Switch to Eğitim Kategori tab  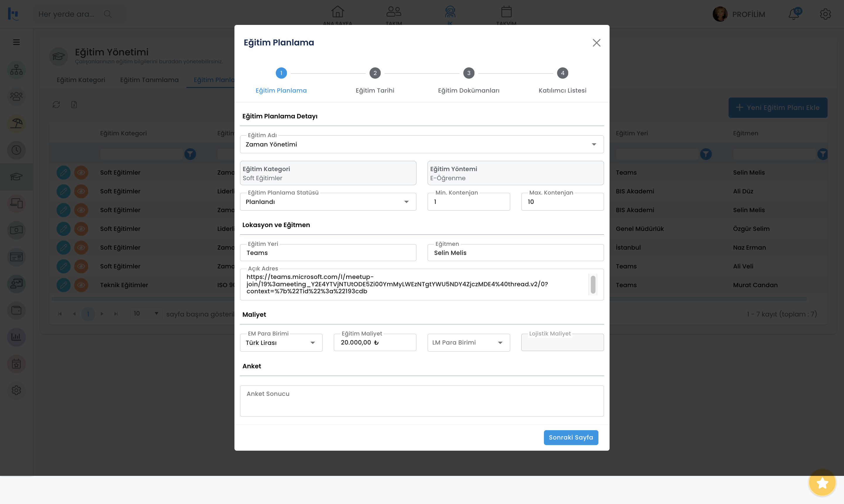(81, 80)
